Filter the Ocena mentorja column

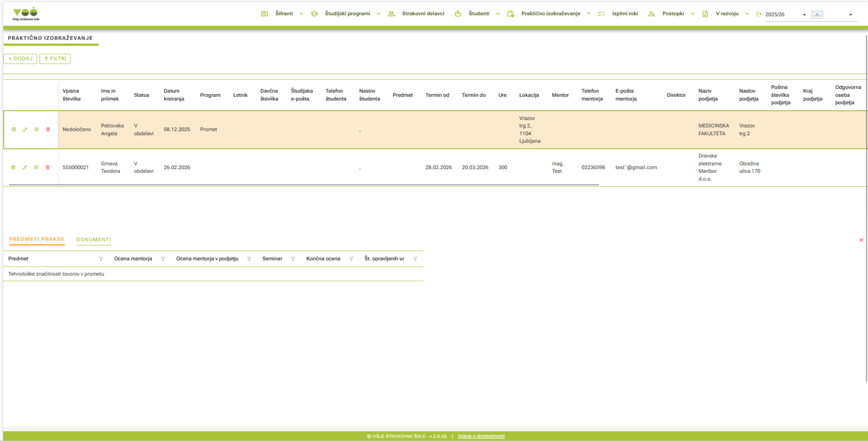(163, 259)
